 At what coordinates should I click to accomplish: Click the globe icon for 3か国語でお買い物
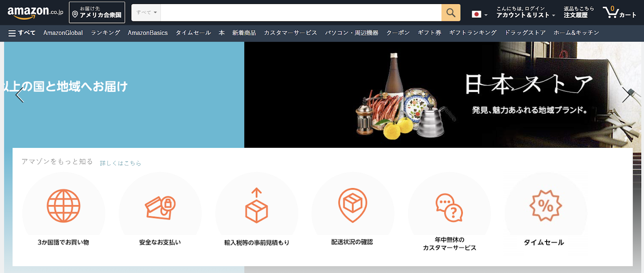tap(64, 206)
